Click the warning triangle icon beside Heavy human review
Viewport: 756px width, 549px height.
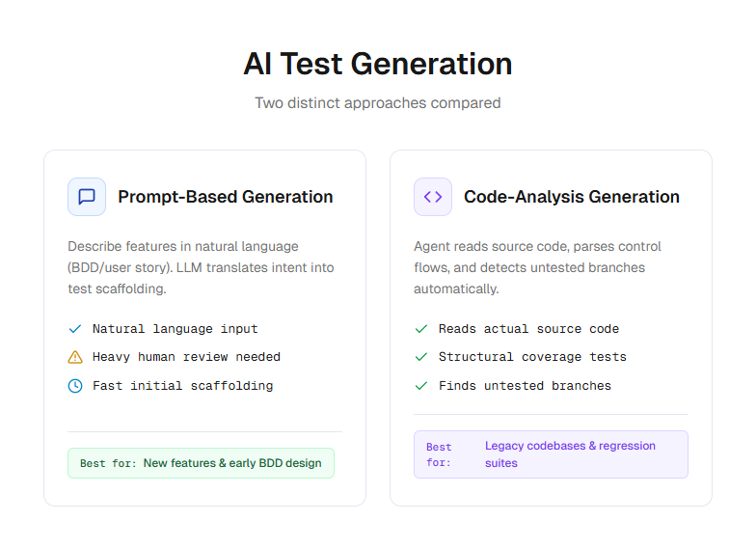(x=75, y=357)
